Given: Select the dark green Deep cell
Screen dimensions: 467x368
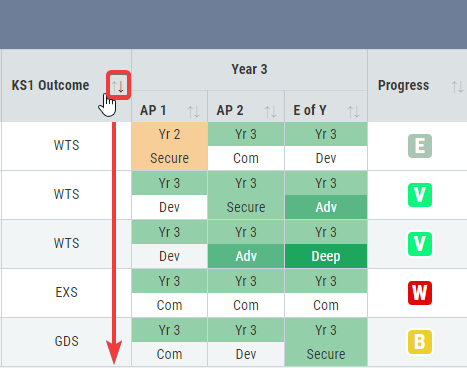Looking at the screenshot, I should (x=326, y=256).
